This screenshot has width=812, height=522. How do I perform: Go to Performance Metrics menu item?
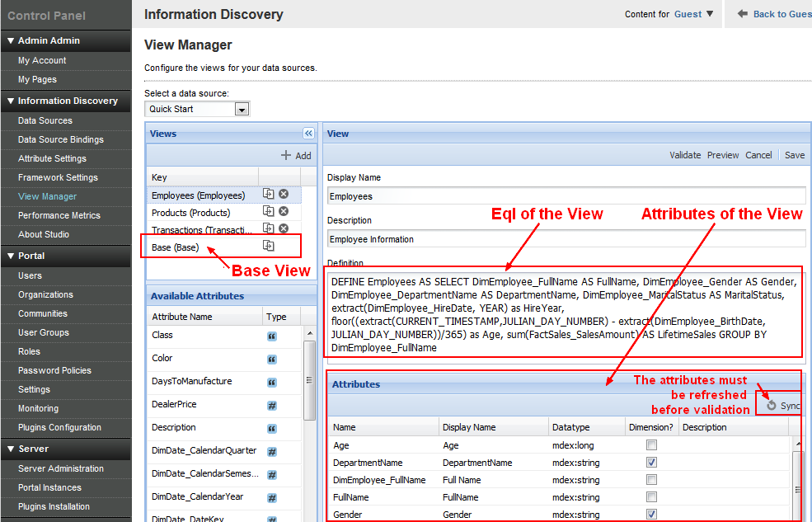(x=59, y=215)
